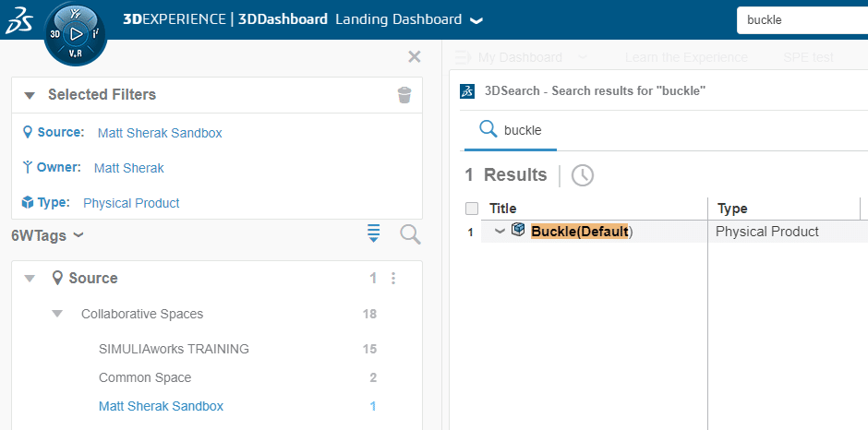Viewport: 868px width, 430px height.
Task: Click the Matt Sherak Sandbox source filter link
Action: pyautogui.click(x=160, y=134)
